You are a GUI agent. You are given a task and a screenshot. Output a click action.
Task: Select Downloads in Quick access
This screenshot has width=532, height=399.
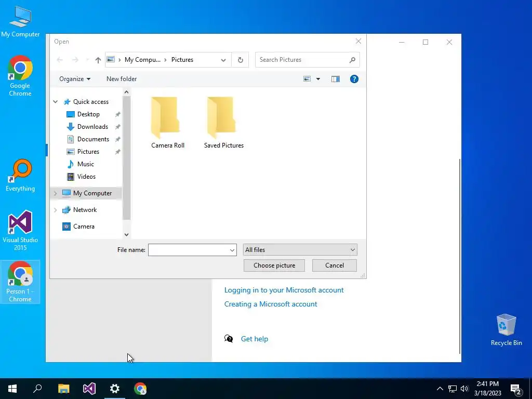coord(92,127)
